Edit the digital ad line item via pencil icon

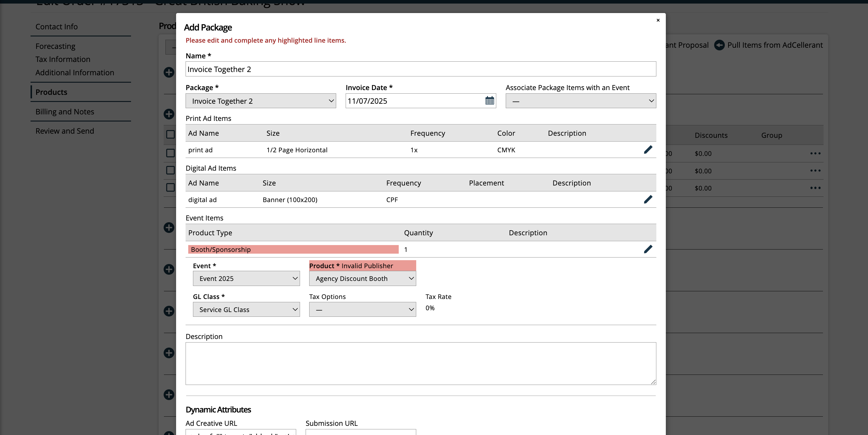point(648,199)
